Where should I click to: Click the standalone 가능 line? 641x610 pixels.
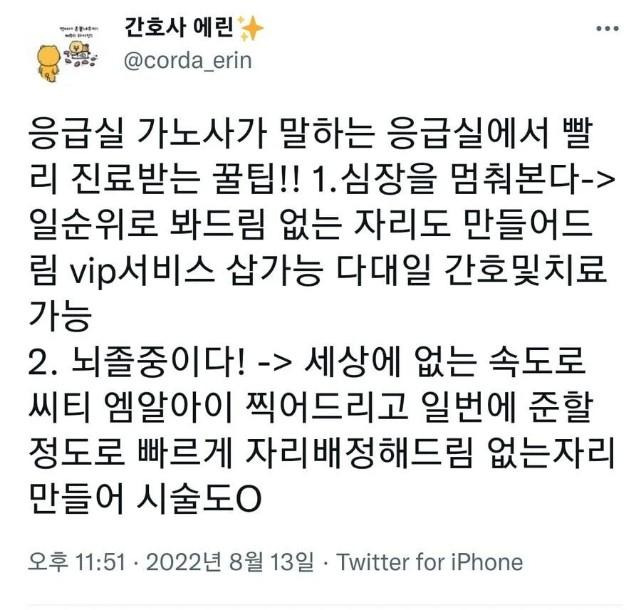59,316
